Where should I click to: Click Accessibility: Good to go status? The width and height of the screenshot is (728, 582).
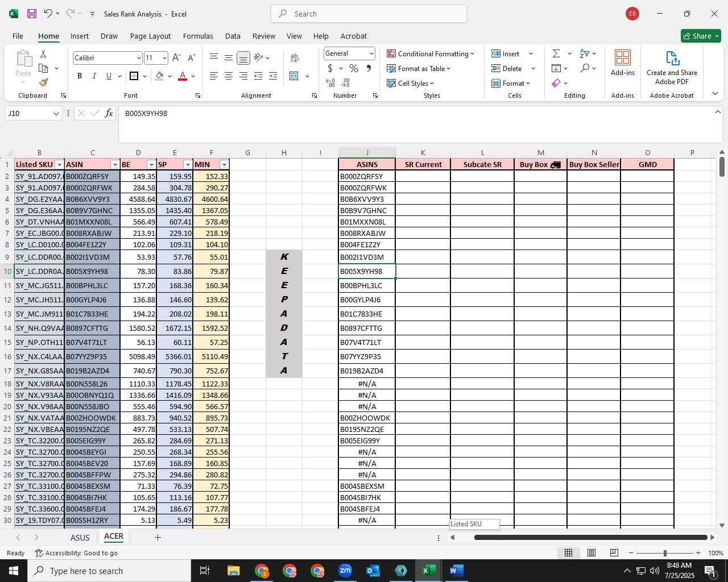click(76, 553)
